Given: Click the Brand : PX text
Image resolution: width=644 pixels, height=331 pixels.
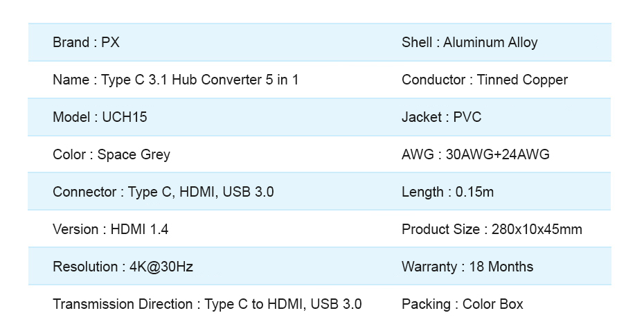Looking at the screenshot, I should 86,42.
